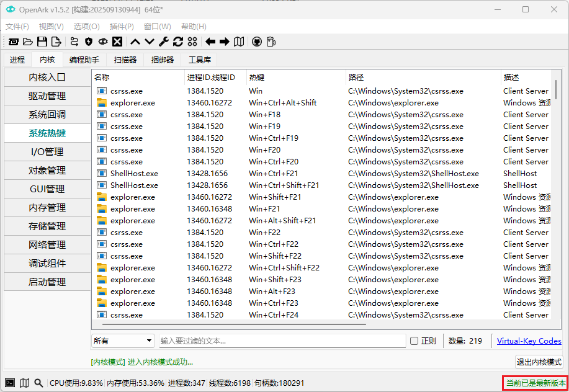
Task: Click the left arrow toolbar icon
Action: (210, 42)
